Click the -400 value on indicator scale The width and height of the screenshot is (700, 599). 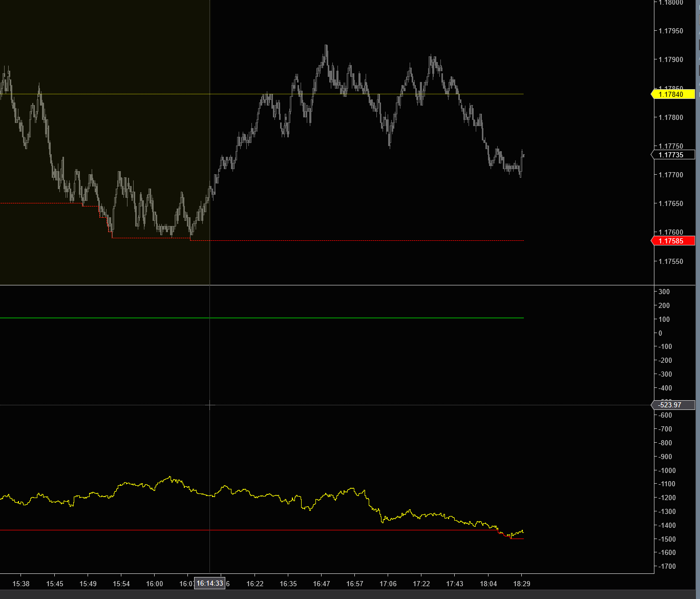[x=665, y=388]
